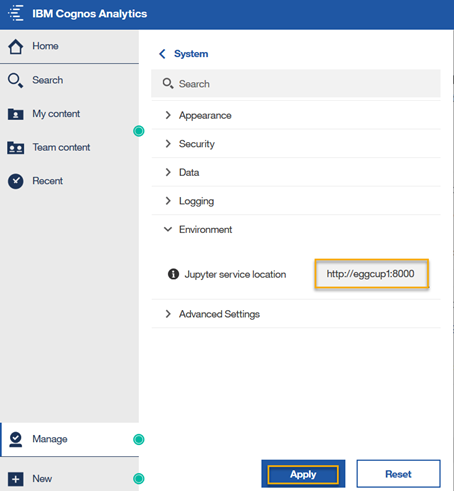Open the IBM Cognos hamburger menu icon
Screen dimensions: 454x491
[x=16, y=14]
